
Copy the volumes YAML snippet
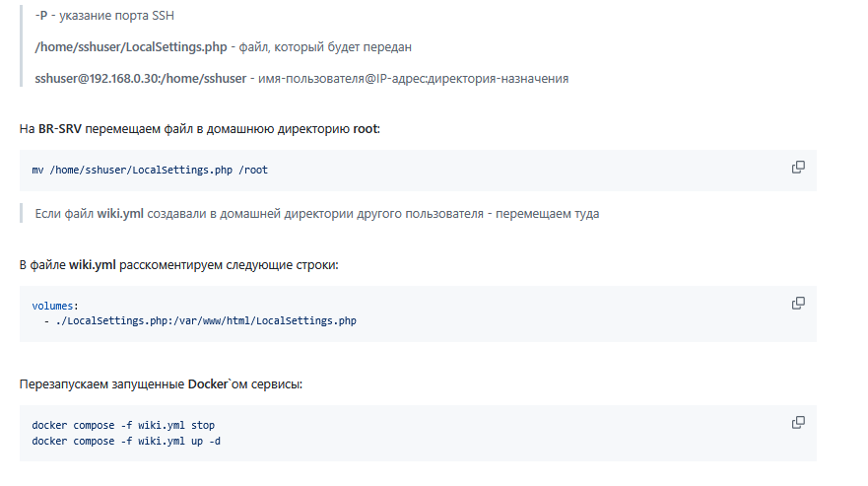click(798, 303)
